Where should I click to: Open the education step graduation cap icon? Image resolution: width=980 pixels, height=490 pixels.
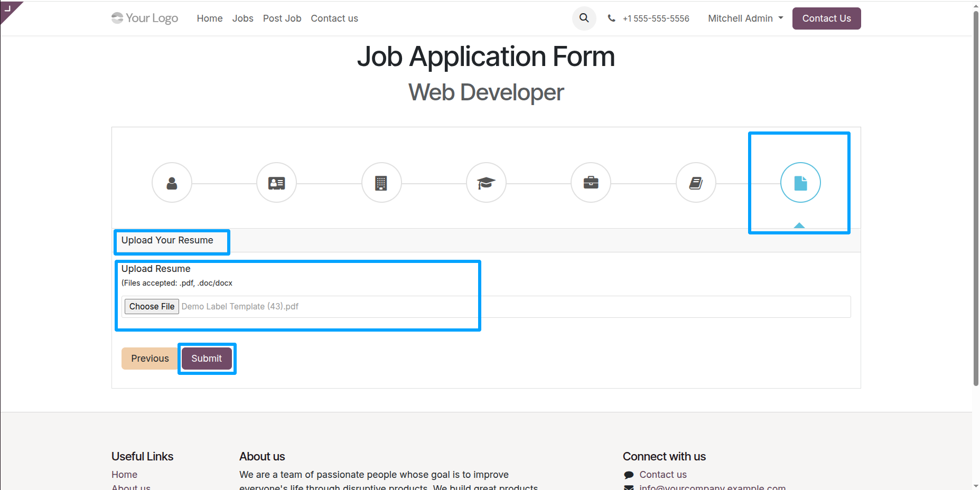click(486, 183)
